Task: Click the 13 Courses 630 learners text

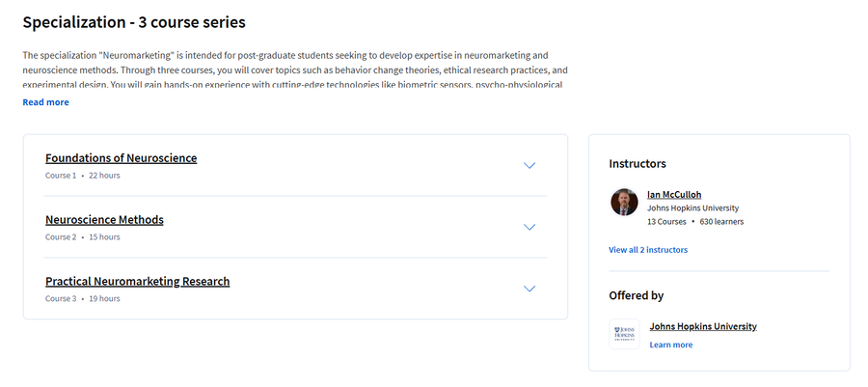Action: (x=695, y=221)
